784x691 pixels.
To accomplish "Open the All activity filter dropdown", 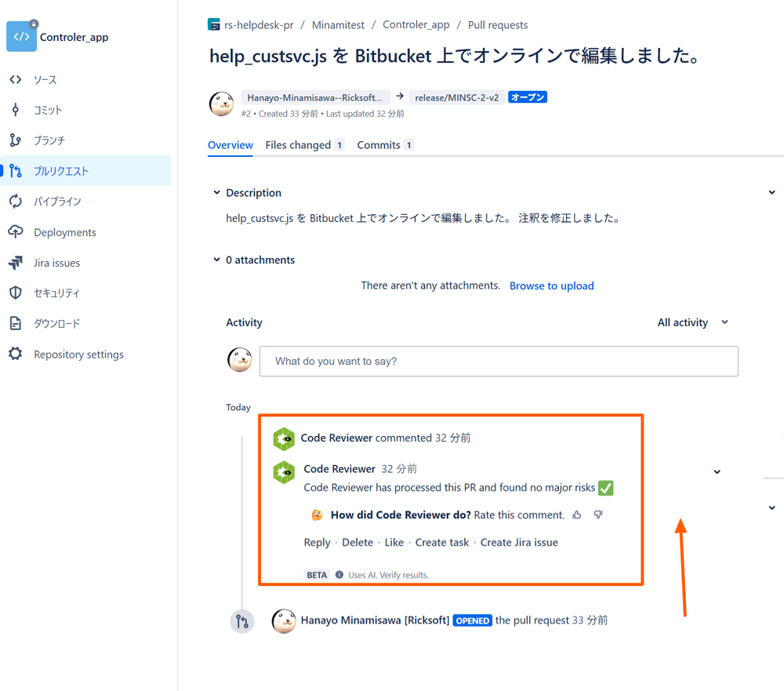I will (x=693, y=322).
